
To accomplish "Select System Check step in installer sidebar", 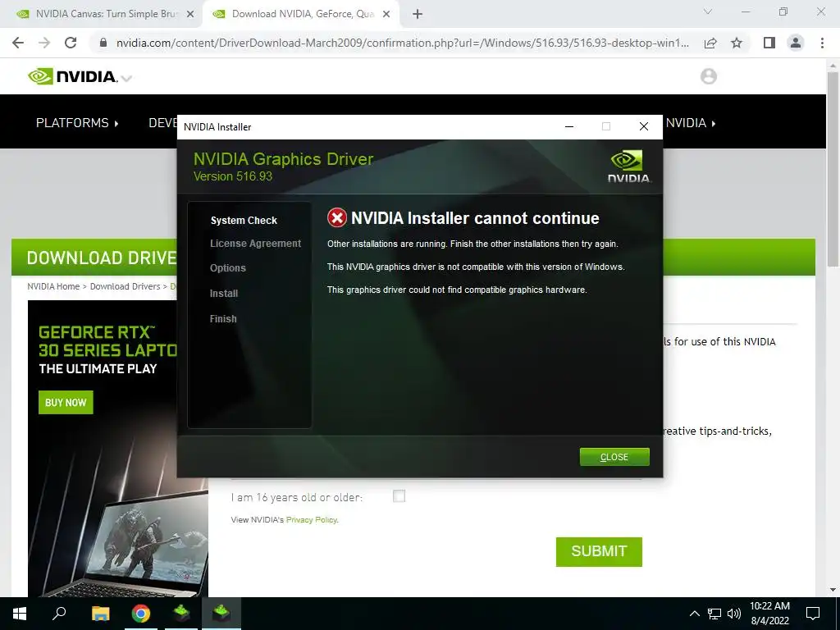I will pyautogui.click(x=244, y=220).
